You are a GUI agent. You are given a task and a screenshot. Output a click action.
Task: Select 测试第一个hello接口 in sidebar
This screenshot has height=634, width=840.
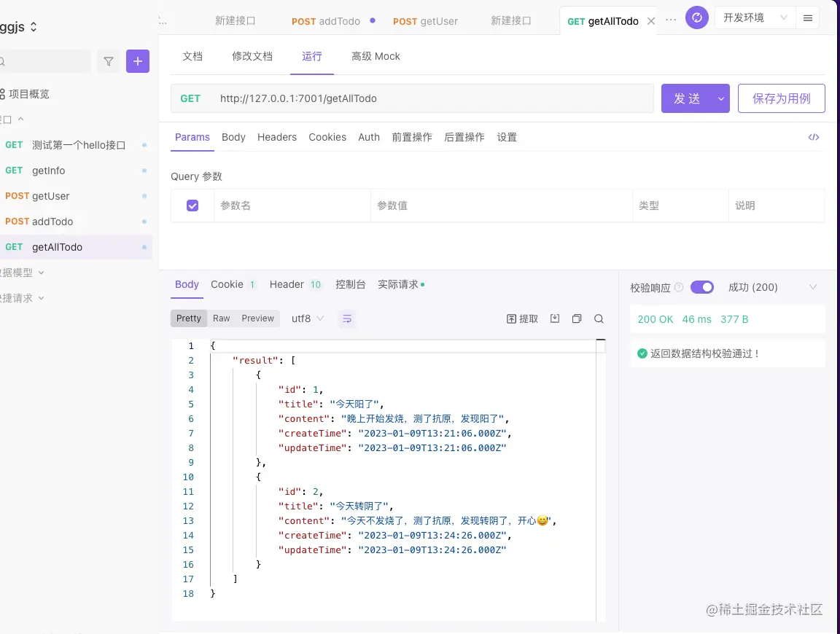75,145
